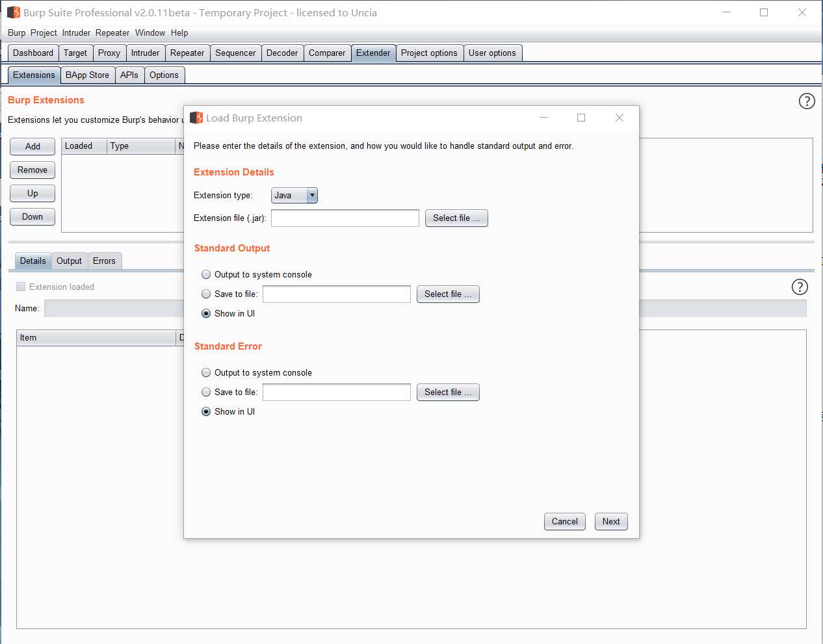Open the Details panel help question mark icon
Screen dimensions: 823x644
(800, 287)
